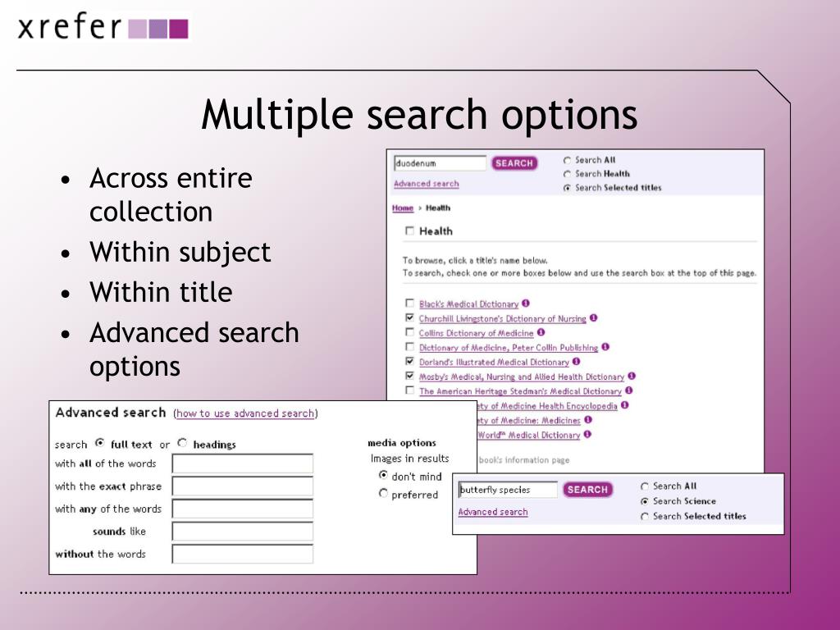Click info icon beside World Medical Dictionary
840x630 pixels.
click(587, 435)
